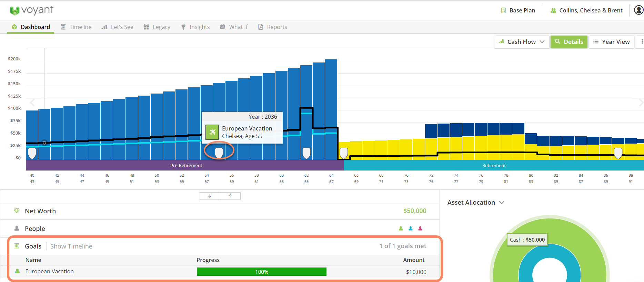Click the circled goal marker at age 55
644x282 pixels.
219,152
